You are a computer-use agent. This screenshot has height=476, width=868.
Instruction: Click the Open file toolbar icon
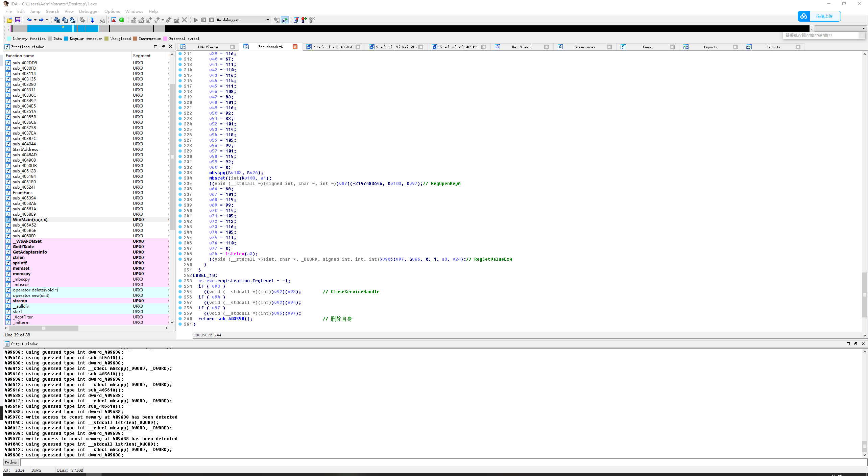click(x=10, y=20)
